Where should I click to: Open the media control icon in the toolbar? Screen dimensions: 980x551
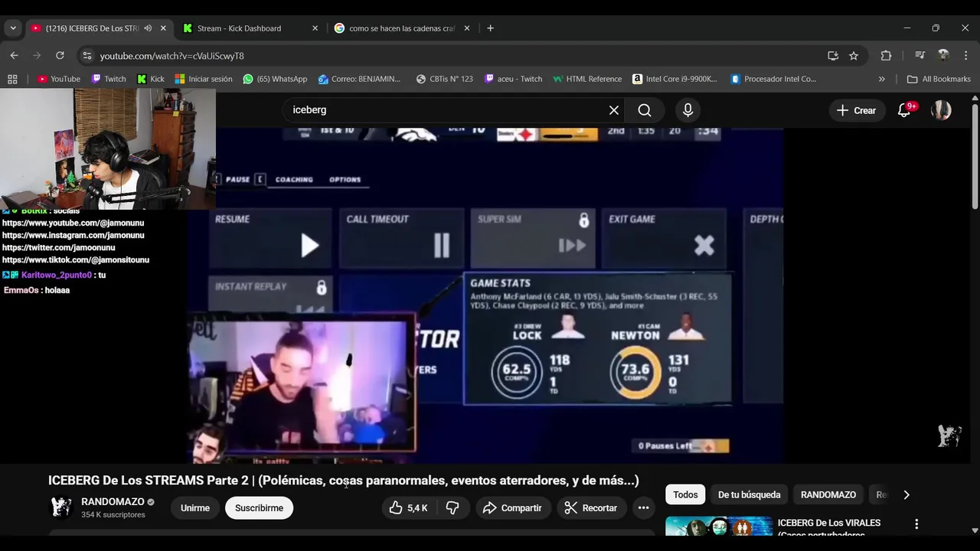[x=920, y=56]
